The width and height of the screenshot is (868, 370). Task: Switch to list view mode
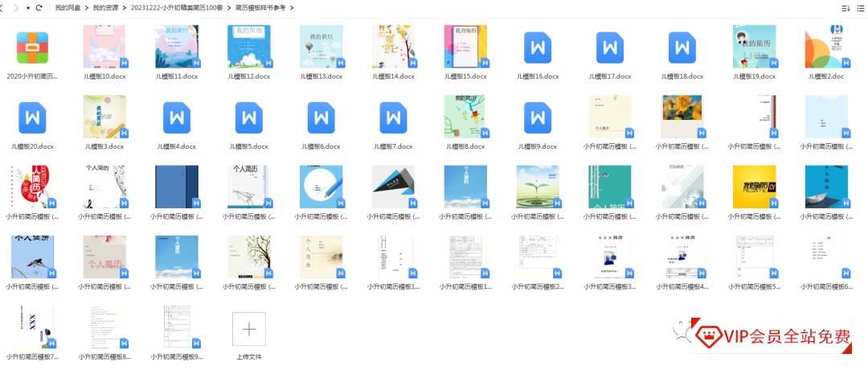point(860,8)
